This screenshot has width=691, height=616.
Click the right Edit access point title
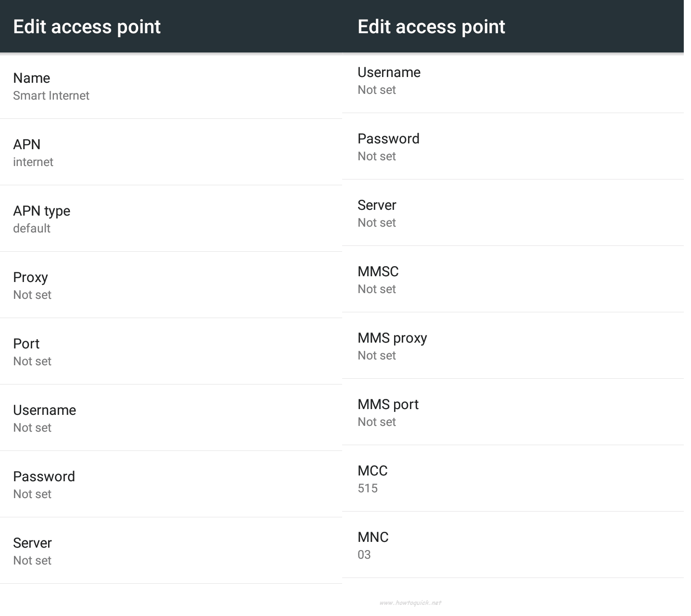[432, 26]
